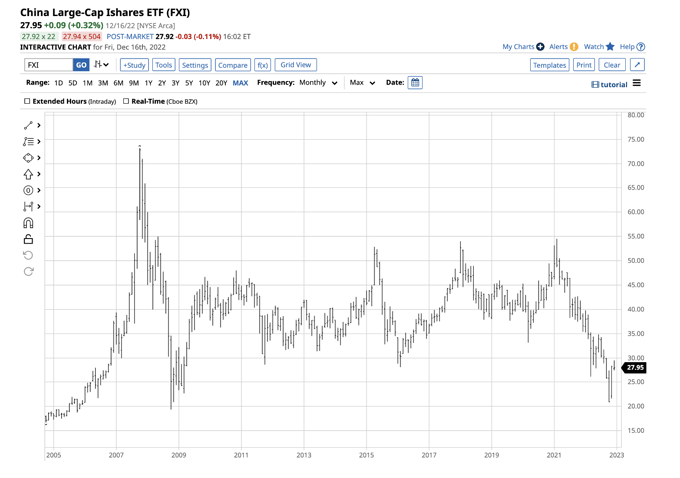
Task: Expand the circled annotation options chevron
Action: coord(39,190)
